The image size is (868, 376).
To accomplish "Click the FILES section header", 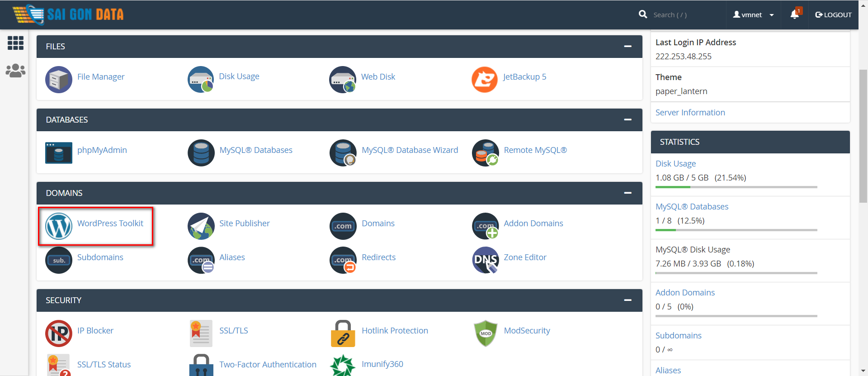I will tap(339, 46).
